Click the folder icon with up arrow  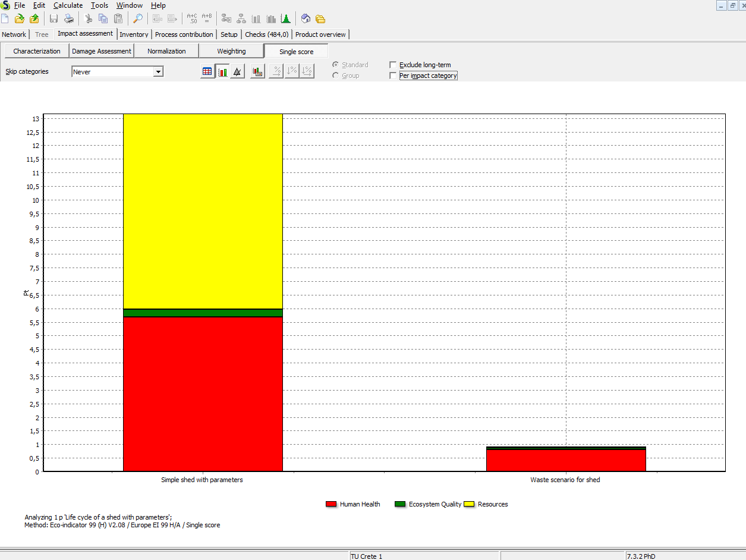(34, 18)
